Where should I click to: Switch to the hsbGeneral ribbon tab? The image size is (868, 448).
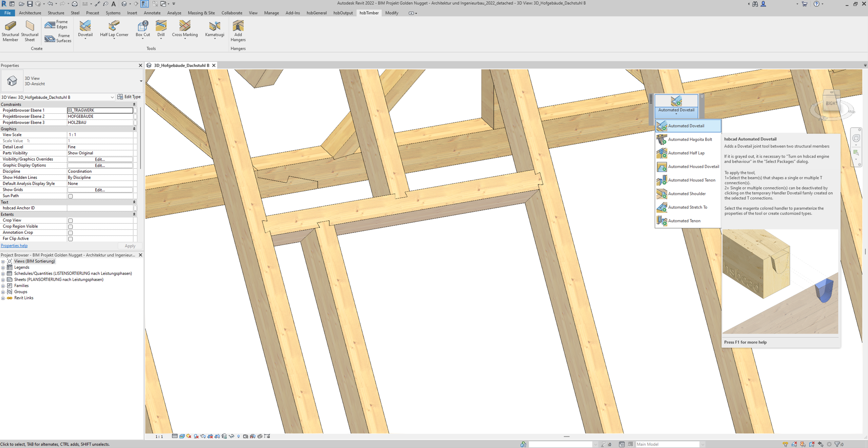316,13
